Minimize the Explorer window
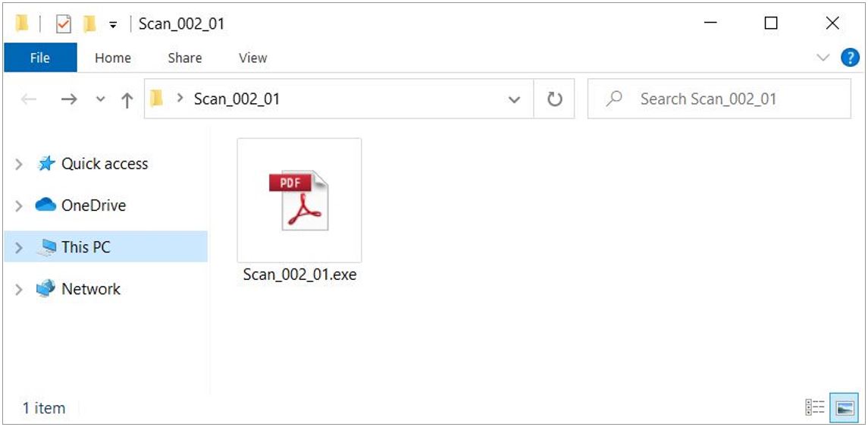Screen dimensions: 868x427 710,24
